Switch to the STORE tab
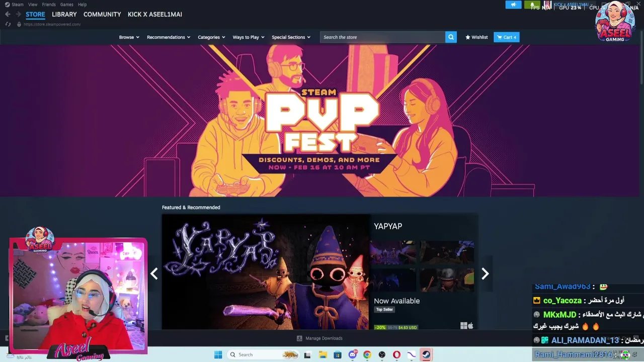Screen dimensions: 644x362 35,14
